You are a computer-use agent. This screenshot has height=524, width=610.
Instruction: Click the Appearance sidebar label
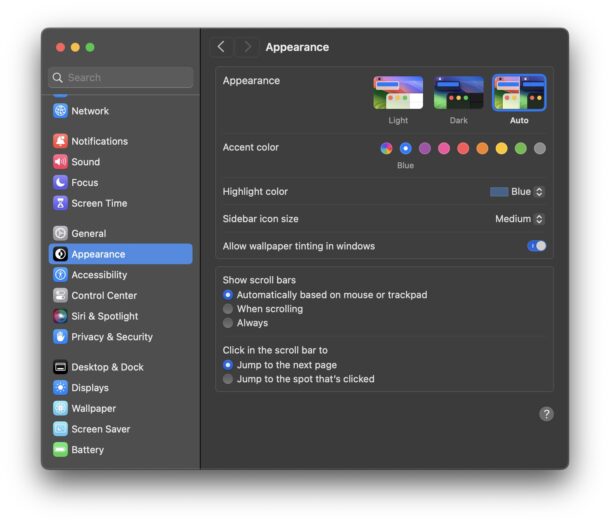point(98,254)
